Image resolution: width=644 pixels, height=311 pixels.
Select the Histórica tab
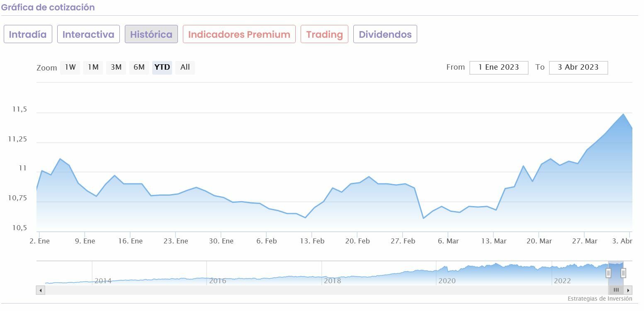(x=151, y=34)
